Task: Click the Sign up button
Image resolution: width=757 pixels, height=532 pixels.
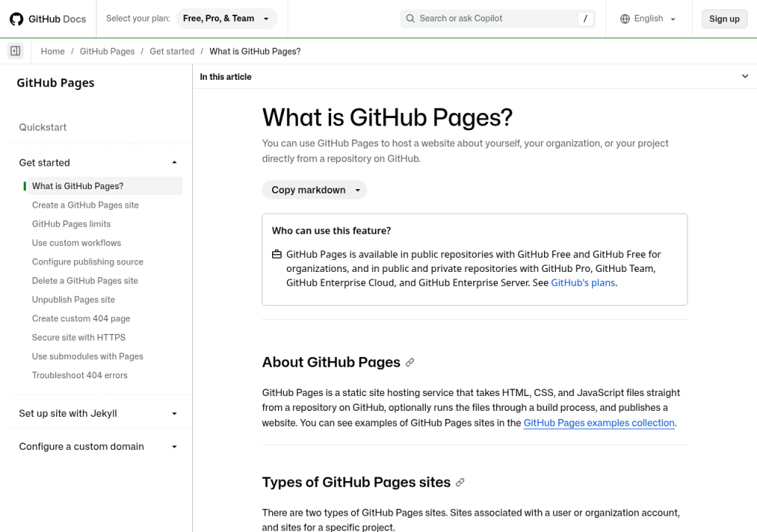Action: 724,18
